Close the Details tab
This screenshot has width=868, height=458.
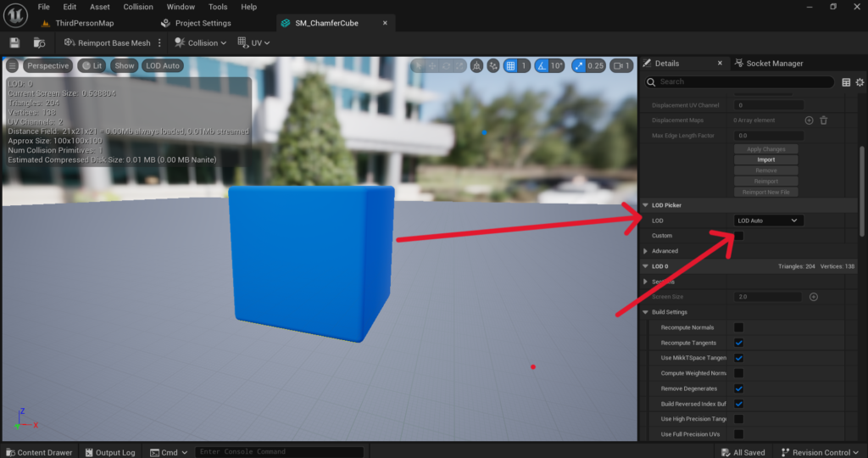(720, 63)
